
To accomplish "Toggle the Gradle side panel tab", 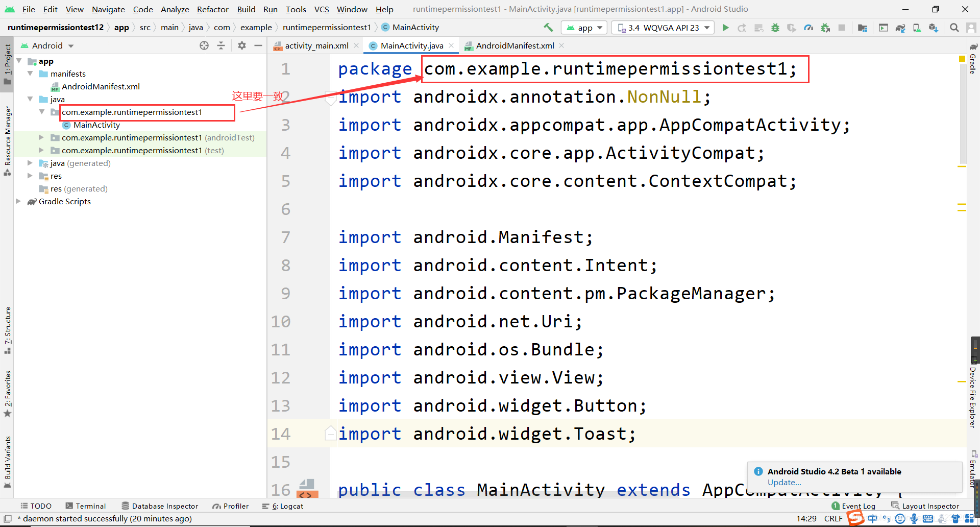I will coord(973,58).
